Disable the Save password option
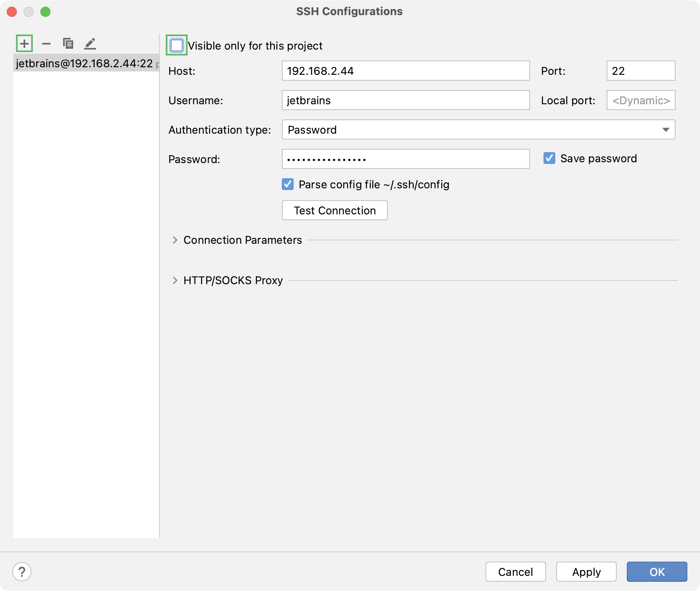700x591 pixels. pos(549,158)
